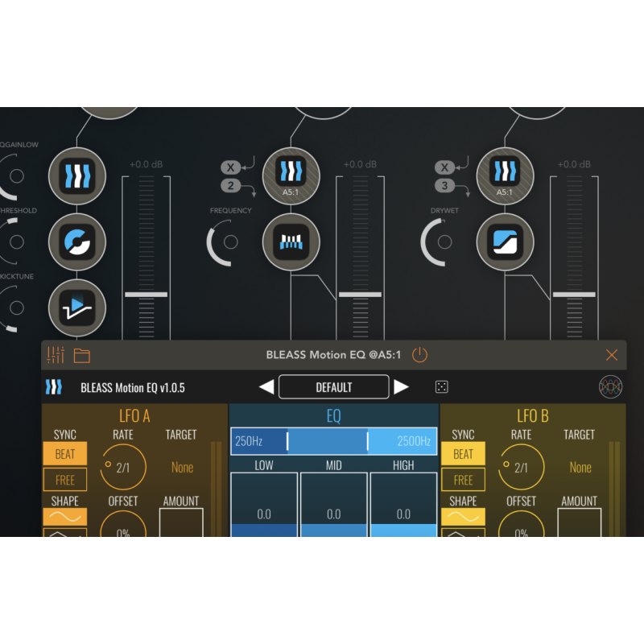This screenshot has width=644, height=644.
Task: Open the LFO B target selector showing None
Action: tap(580, 468)
